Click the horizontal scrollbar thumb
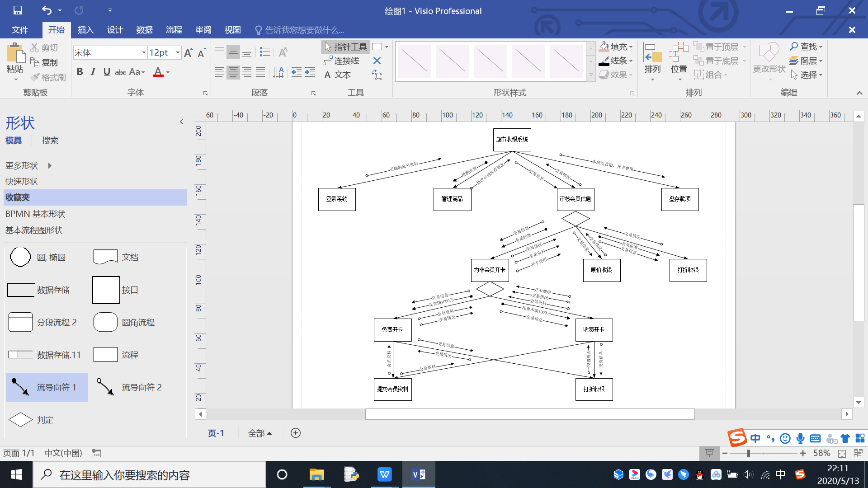Viewport: 868px width, 488px height. pos(530,414)
